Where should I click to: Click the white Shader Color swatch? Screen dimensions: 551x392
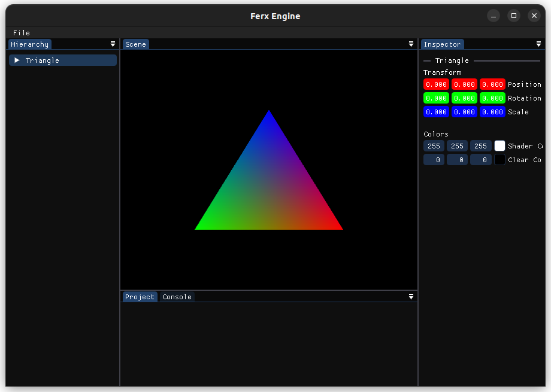(499, 146)
